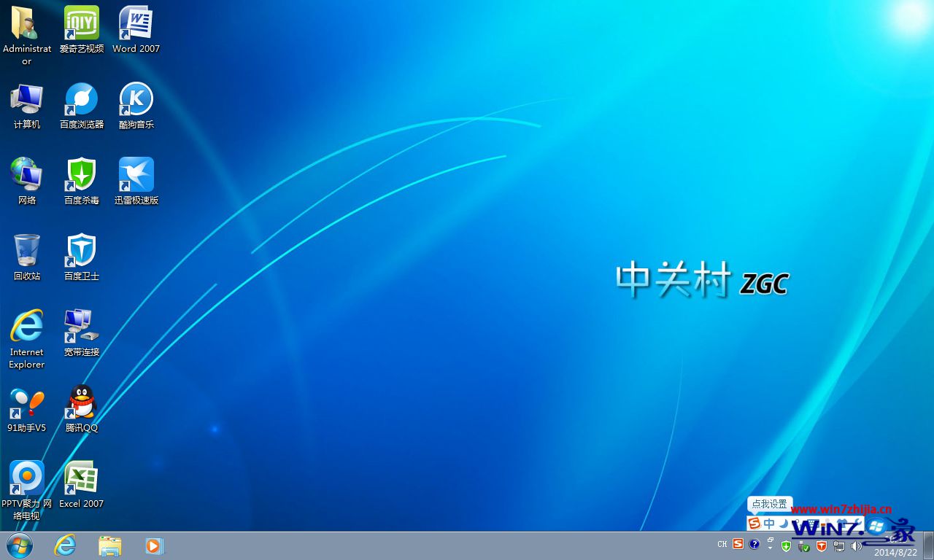Open the volume slider in the tray
934x560 pixels.
[856, 545]
